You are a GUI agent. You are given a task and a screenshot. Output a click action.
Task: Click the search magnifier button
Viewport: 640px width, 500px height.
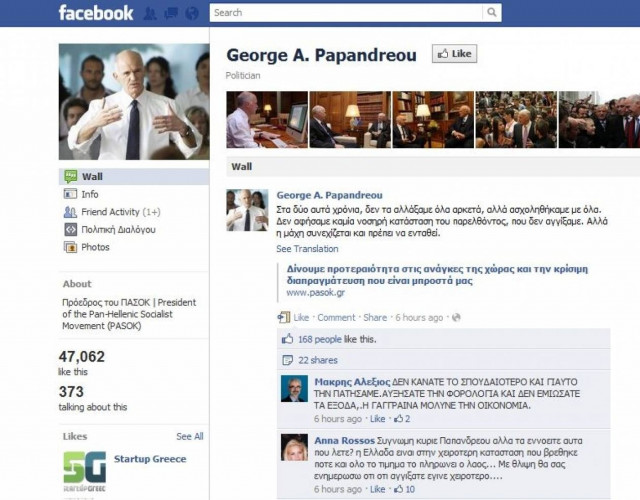click(492, 13)
